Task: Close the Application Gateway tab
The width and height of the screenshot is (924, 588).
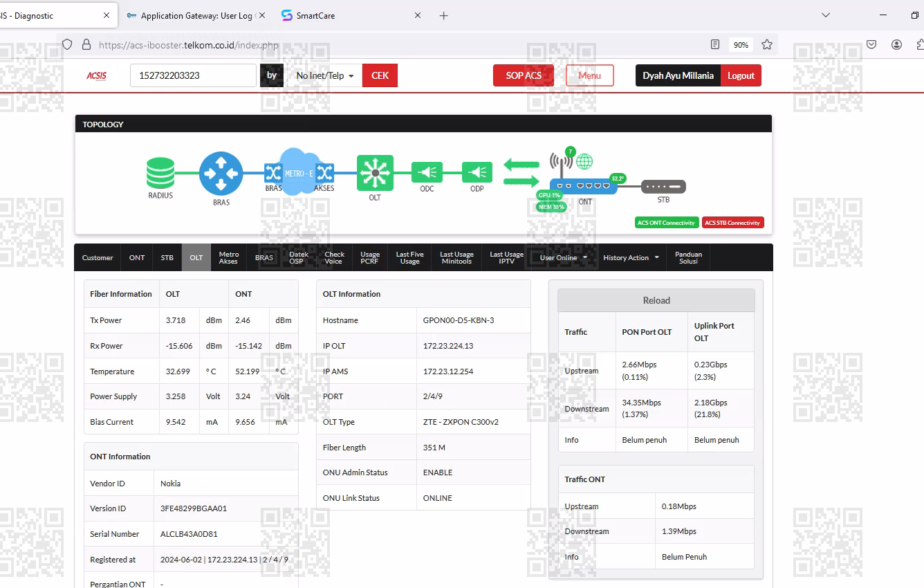Action: coord(262,15)
